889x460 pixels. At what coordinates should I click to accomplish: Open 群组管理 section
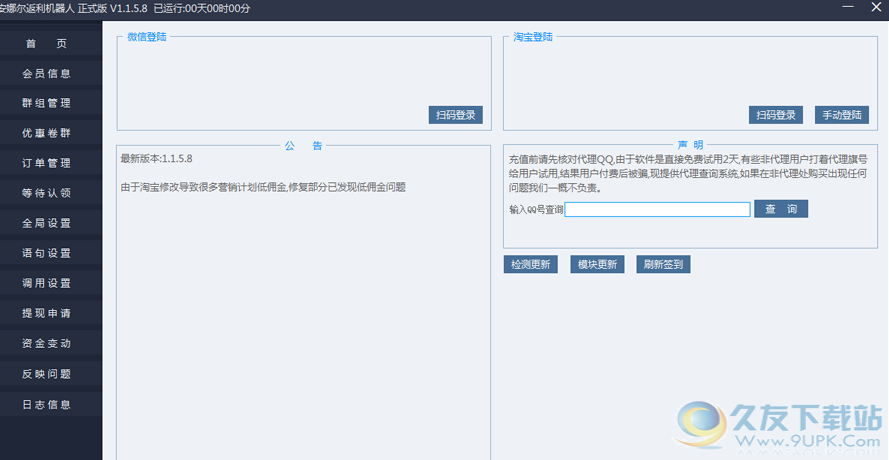tap(46, 103)
